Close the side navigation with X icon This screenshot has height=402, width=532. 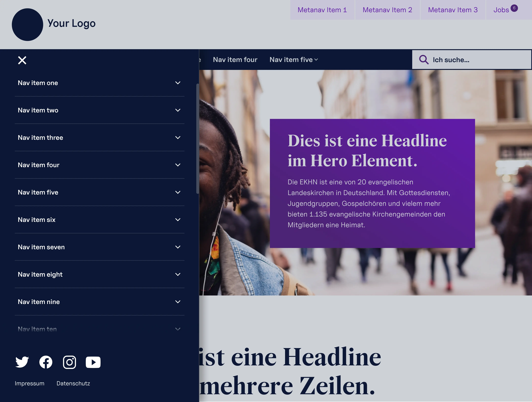[22, 60]
